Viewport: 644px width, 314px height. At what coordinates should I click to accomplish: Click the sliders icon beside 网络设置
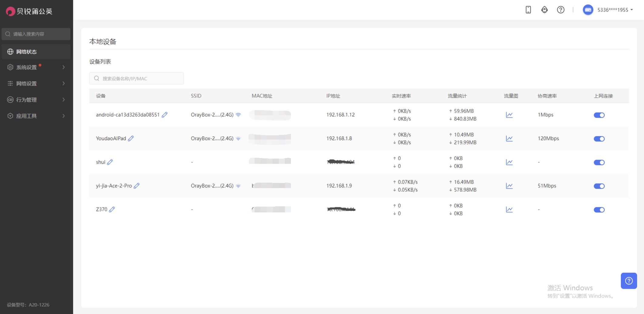tap(10, 83)
